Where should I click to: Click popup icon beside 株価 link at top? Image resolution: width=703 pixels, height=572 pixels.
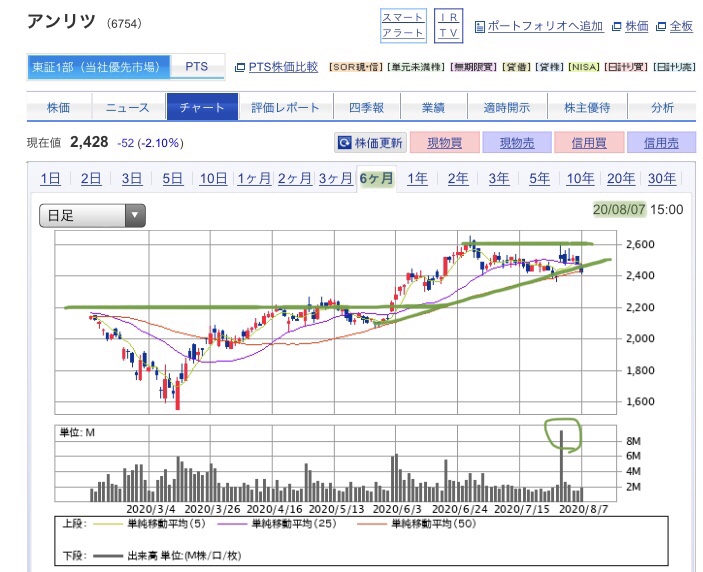(617, 27)
